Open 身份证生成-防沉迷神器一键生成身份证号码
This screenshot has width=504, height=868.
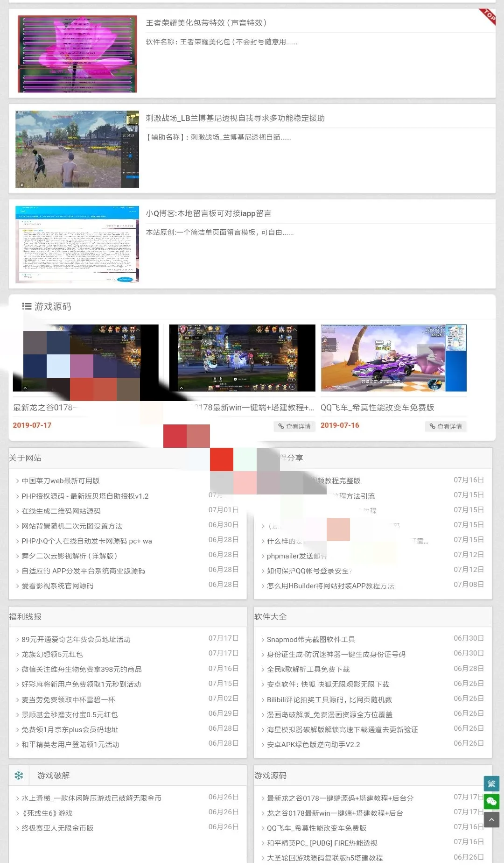336,654
